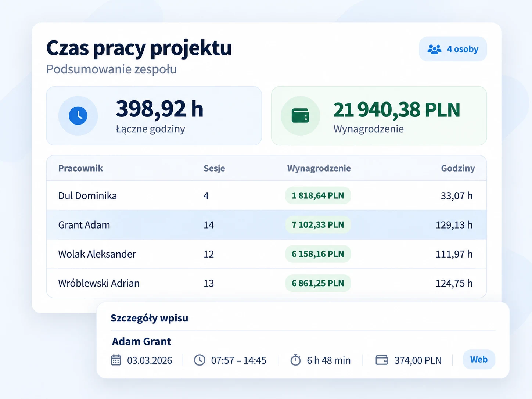Select employee Grant Adam in table

coord(84,225)
